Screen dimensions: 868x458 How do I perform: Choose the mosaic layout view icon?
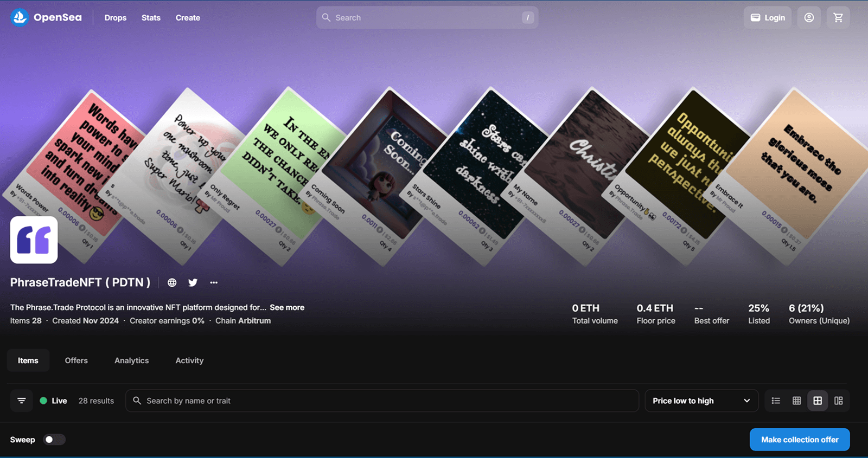[838, 401]
